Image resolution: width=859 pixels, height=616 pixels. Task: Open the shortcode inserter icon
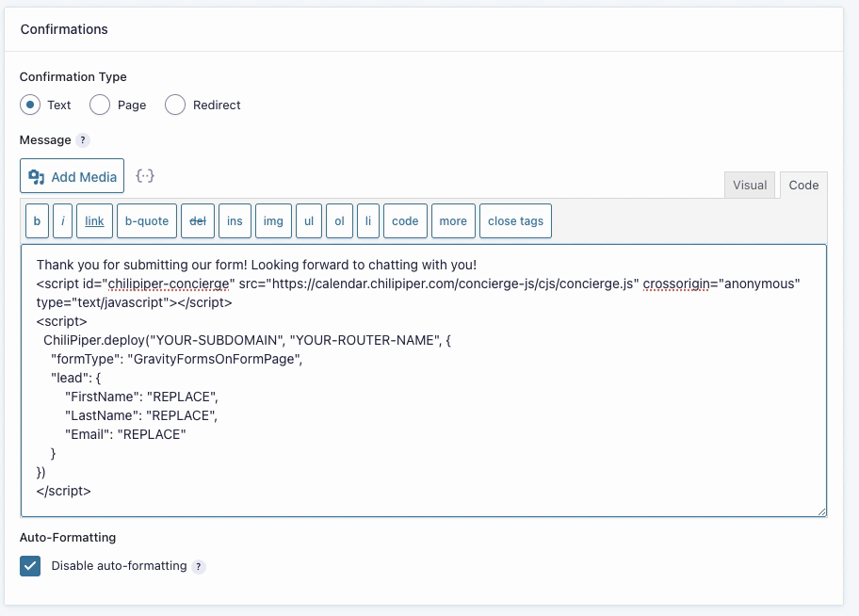(x=143, y=175)
